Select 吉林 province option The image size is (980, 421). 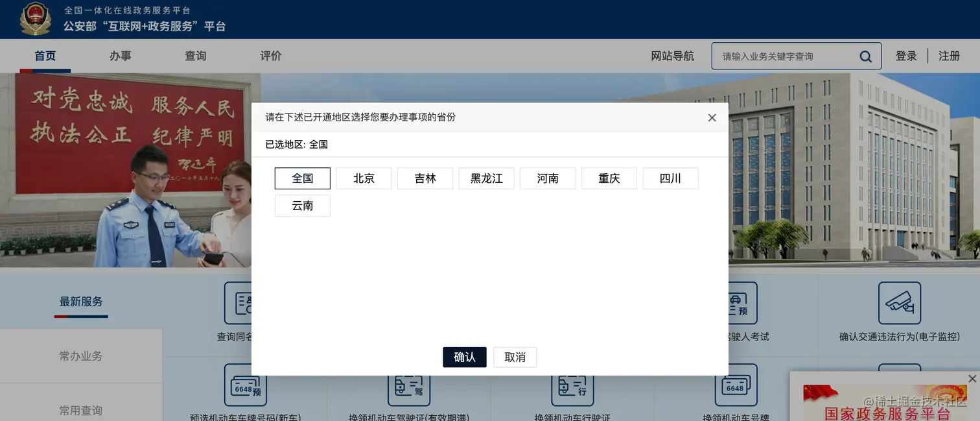425,178
